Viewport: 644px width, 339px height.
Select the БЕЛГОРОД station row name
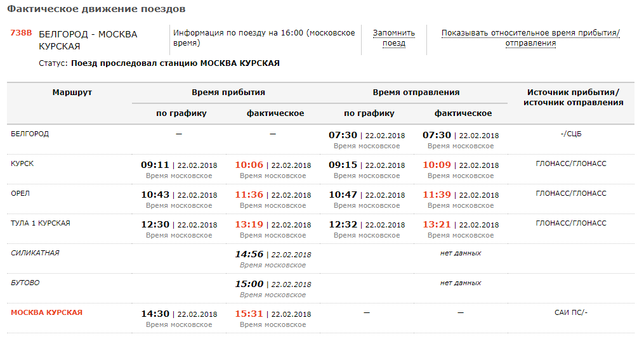pos(30,134)
